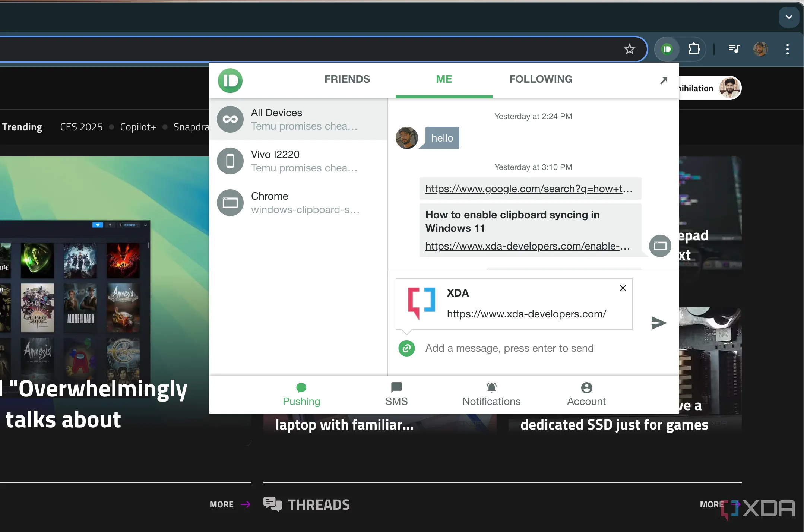
Task: Click the Vivo I2220 phone icon
Action: [230, 161]
